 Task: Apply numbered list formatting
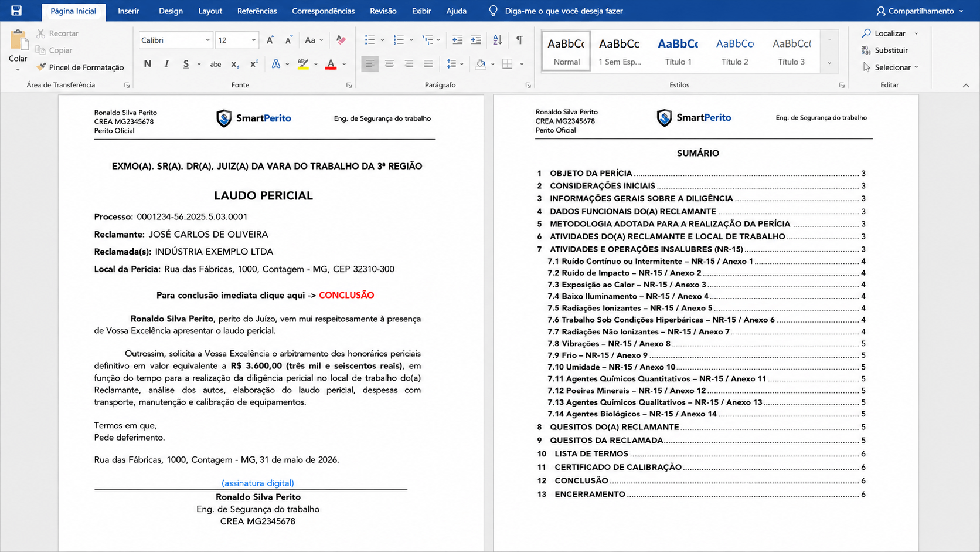pos(399,40)
